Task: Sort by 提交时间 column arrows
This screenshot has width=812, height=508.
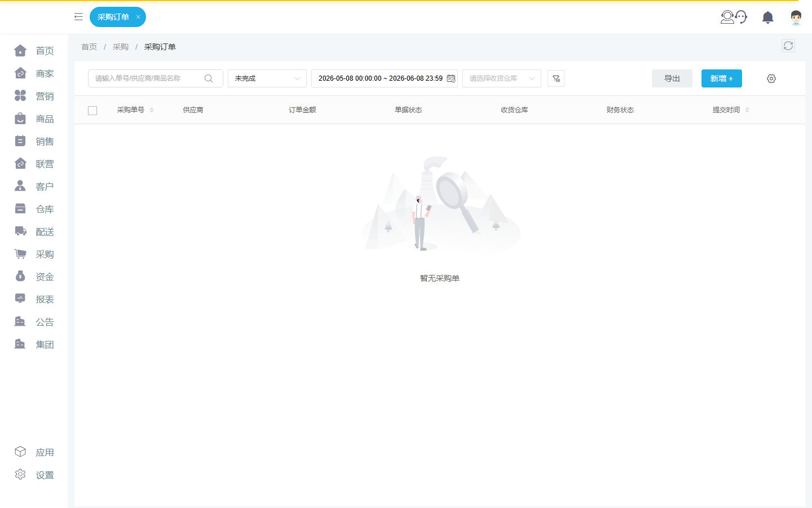Action: (x=747, y=110)
